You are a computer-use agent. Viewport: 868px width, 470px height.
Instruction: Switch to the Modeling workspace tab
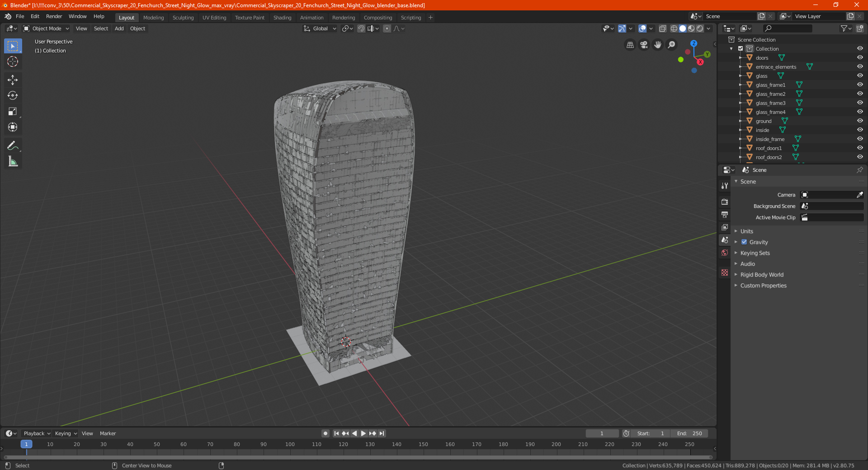pyautogui.click(x=153, y=18)
